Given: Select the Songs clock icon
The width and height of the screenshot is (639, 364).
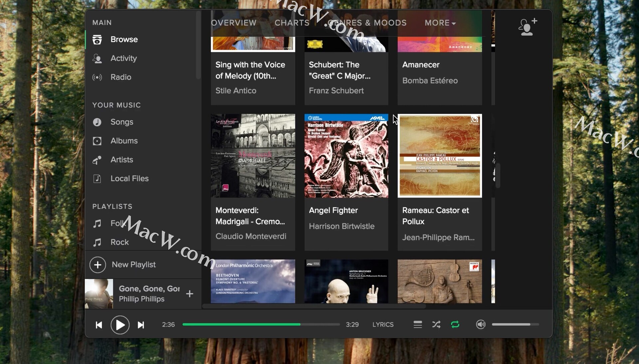Looking at the screenshot, I should click(x=97, y=122).
